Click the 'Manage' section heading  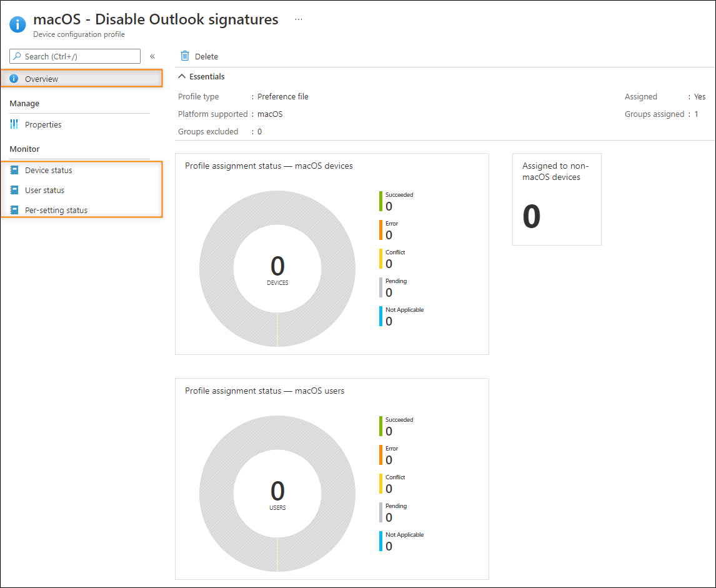point(24,103)
